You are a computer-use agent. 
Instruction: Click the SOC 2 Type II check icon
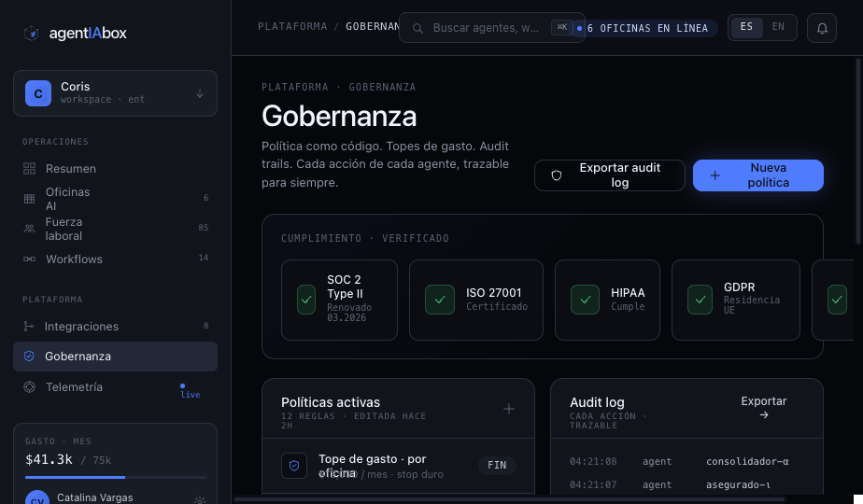(x=306, y=300)
